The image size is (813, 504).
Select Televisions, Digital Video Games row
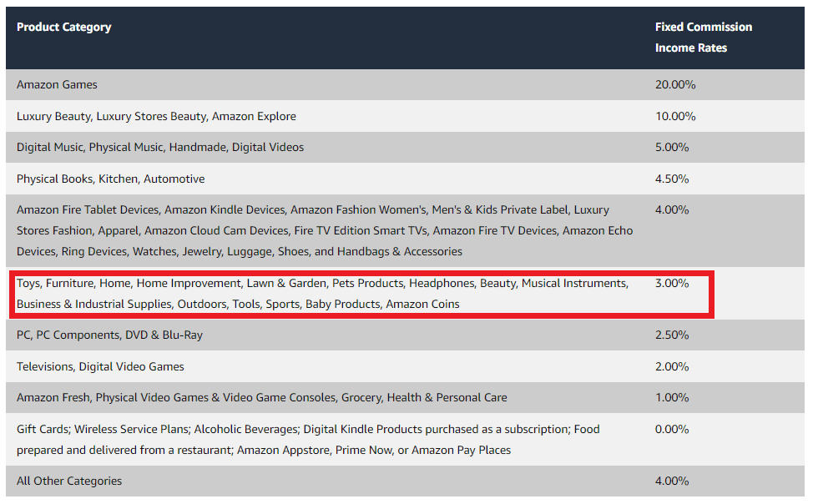click(x=100, y=366)
